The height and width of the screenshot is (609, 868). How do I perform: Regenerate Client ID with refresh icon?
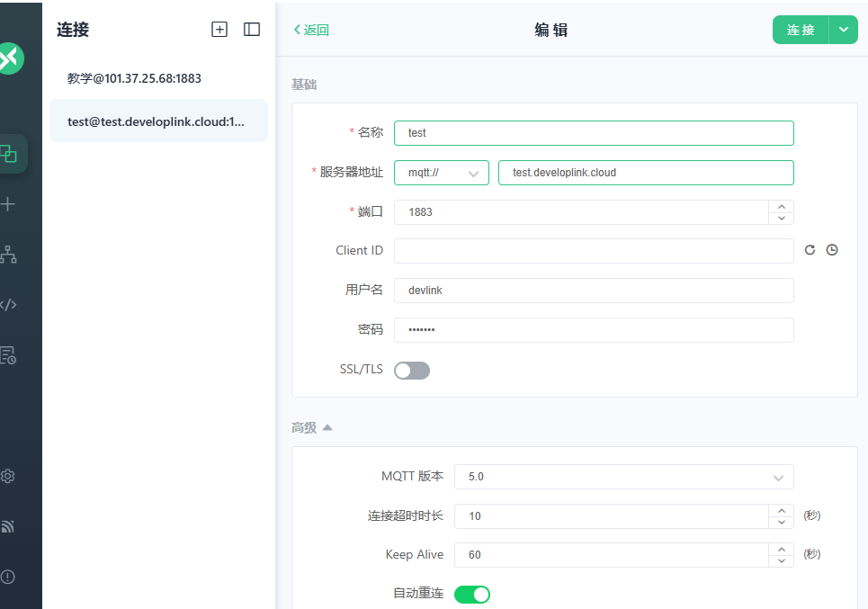[x=810, y=250]
